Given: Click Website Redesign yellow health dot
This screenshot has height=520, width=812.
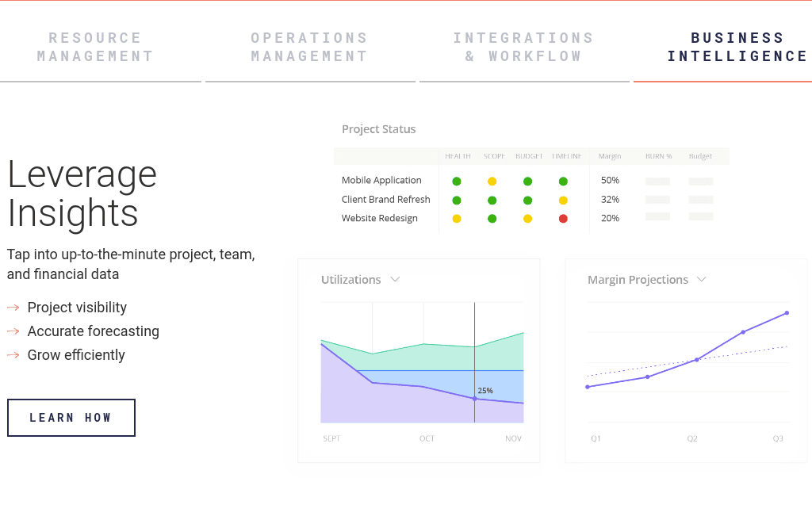Looking at the screenshot, I should click(457, 219).
